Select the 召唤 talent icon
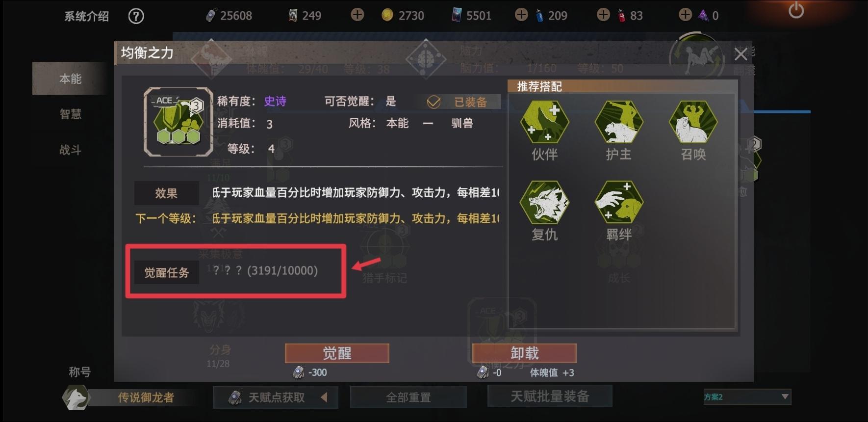This screenshot has width=868, height=422. click(693, 122)
